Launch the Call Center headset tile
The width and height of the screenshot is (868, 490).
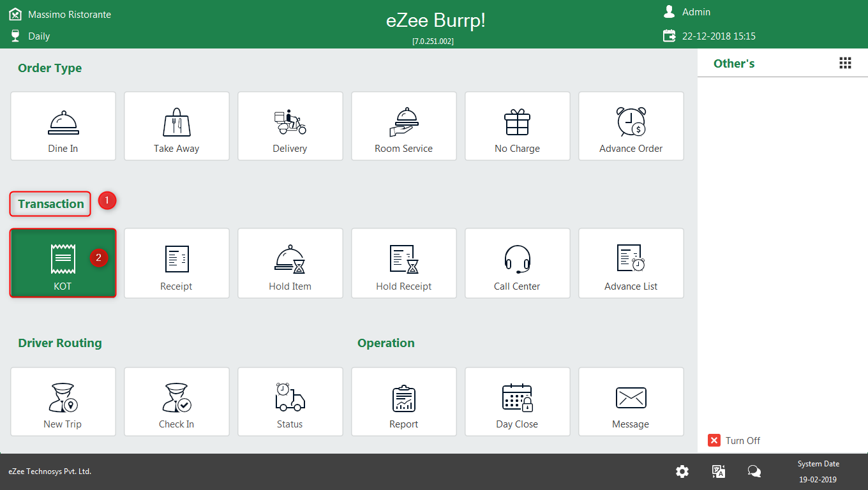(518, 264)
